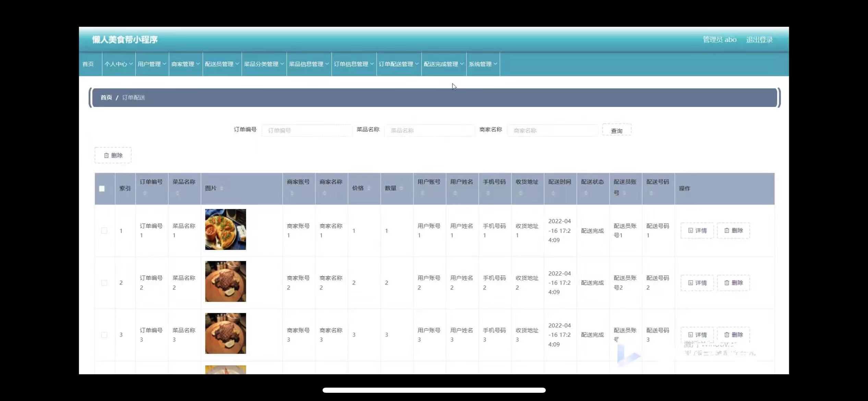Click 删除 trash icon in row 2
This screenshot has width=868, height=401.
(726, 283)
